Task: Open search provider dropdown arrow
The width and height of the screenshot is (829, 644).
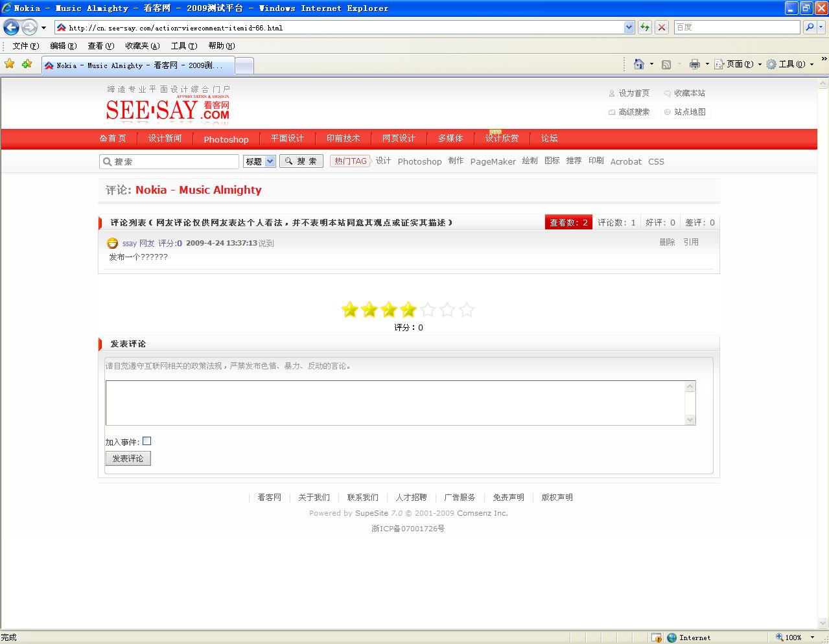Action: (822, 27)
